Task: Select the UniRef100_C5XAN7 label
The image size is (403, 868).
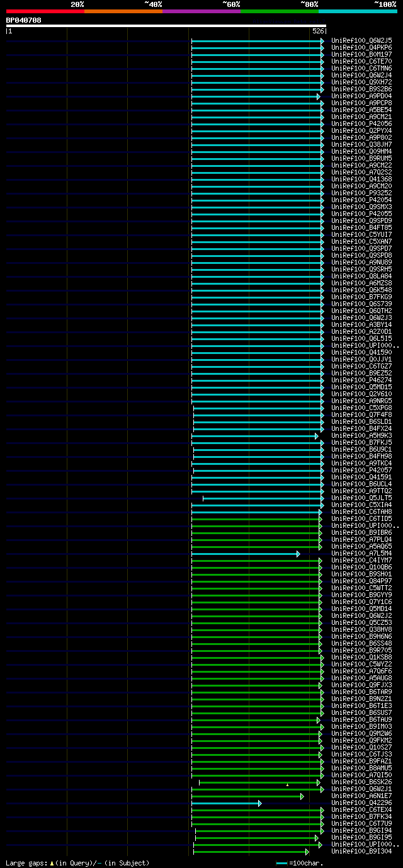Action: 362,241
